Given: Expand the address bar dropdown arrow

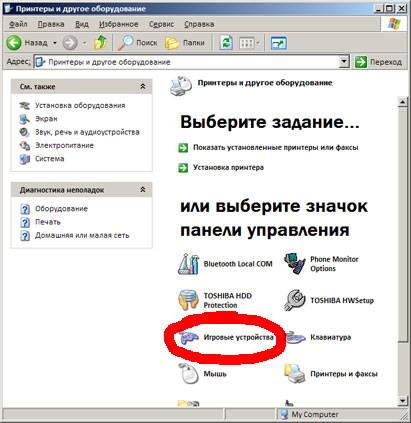Looking at the screenshot, I should (x=344, y=62).
